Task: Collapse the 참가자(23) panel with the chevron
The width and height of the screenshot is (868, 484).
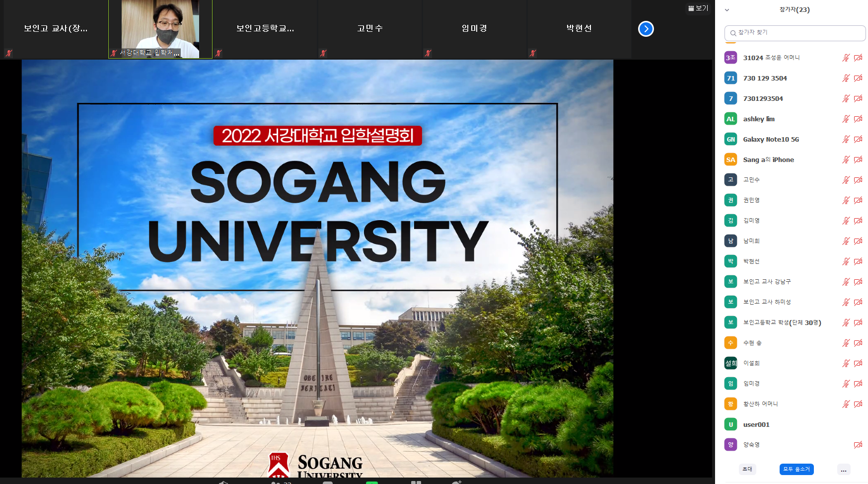Action: point(727,10)
